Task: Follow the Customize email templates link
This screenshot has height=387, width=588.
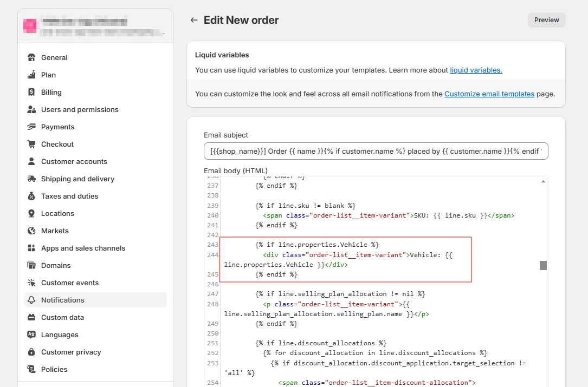Action: (x=489, y=94)
